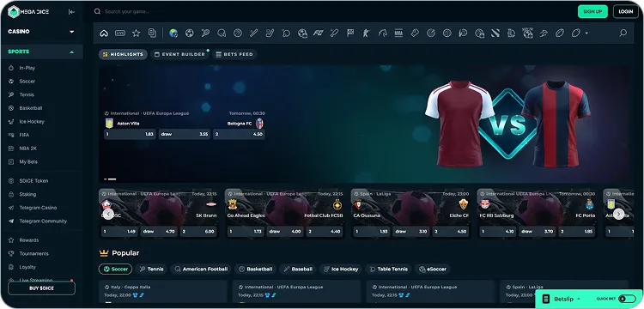Open the bet history documents icon

tap(152, 33)
